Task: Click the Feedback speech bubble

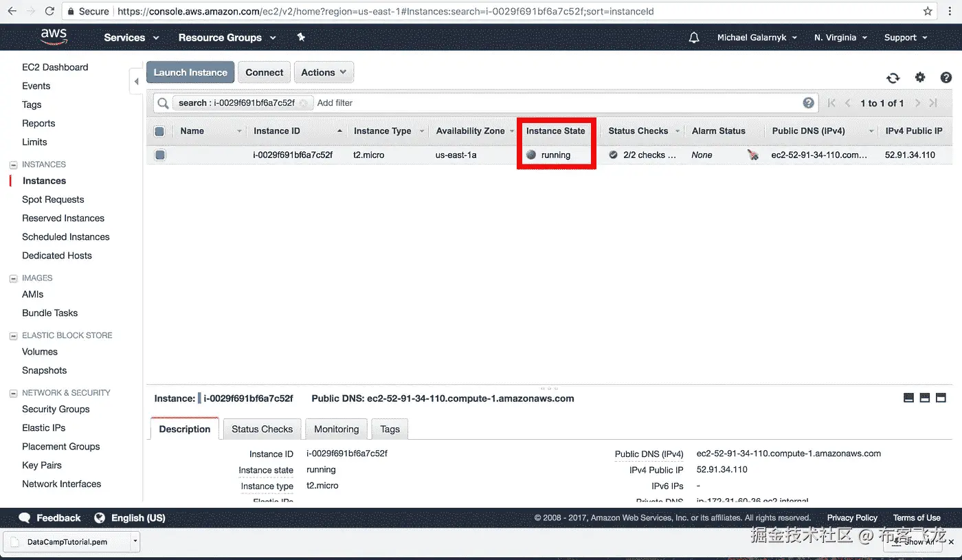Action: 25,518
